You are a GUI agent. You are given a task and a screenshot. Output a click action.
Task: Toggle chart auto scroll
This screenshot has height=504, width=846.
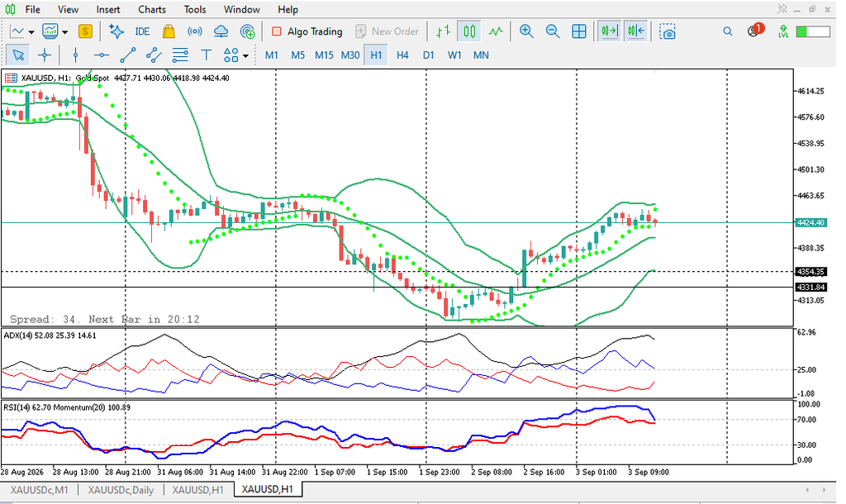click(610, 32)
